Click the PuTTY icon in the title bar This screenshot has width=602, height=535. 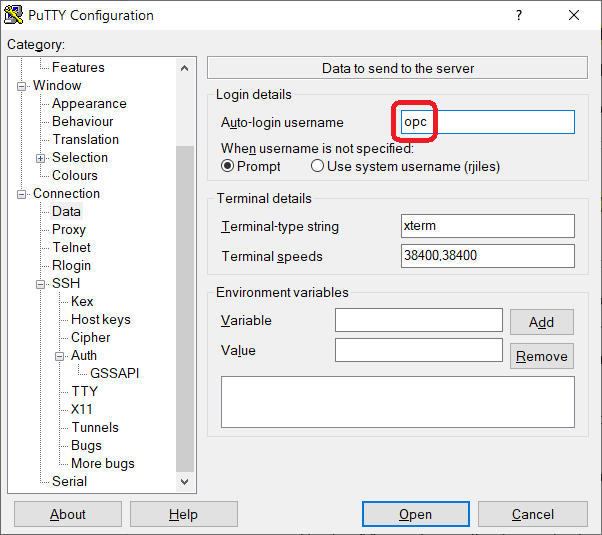point(13,15)
